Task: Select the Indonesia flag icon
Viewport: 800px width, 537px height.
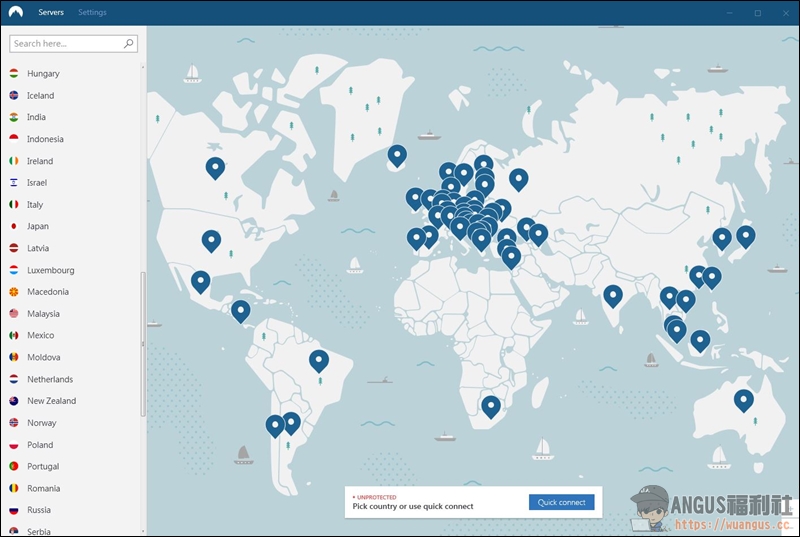Action: pos(14,139)
